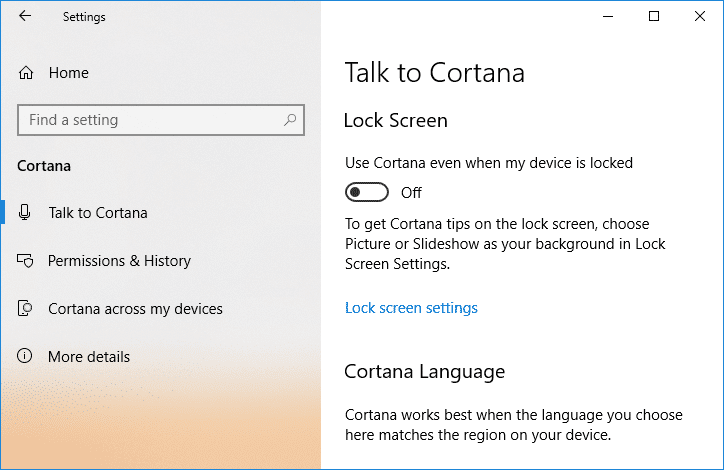Viewport: 724px width, 470px height.
Task: Select Talk to Cortana in sidebar
Action: [98, 213]
